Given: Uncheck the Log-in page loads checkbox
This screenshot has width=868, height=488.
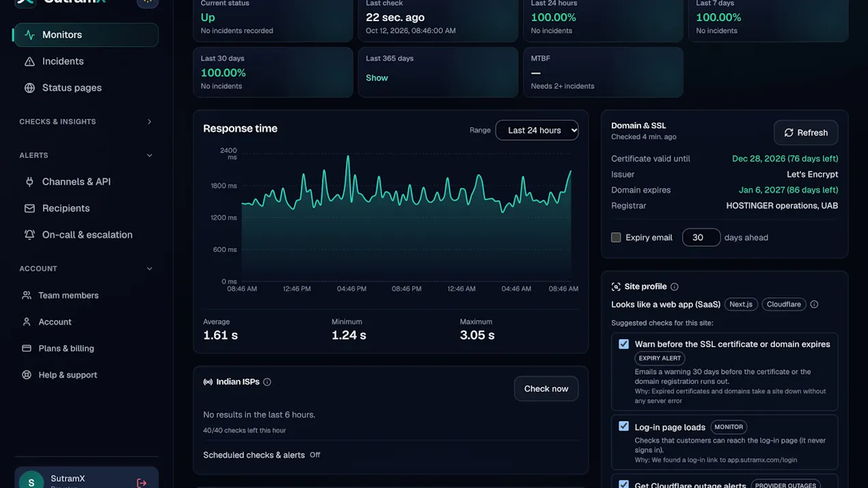Looking at the screenshot, I should pos(623,426).
